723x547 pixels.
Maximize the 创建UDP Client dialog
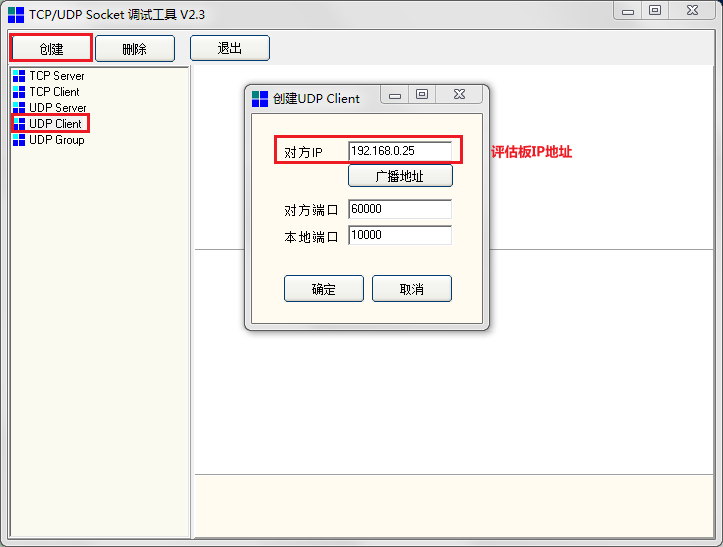click(422, 95)
